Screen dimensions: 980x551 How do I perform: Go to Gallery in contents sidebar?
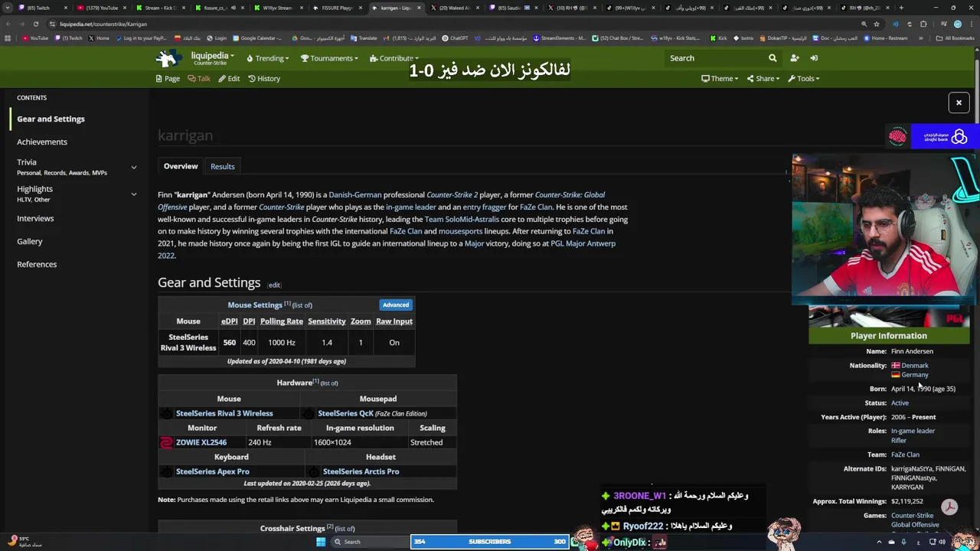(x=30, y=241)
